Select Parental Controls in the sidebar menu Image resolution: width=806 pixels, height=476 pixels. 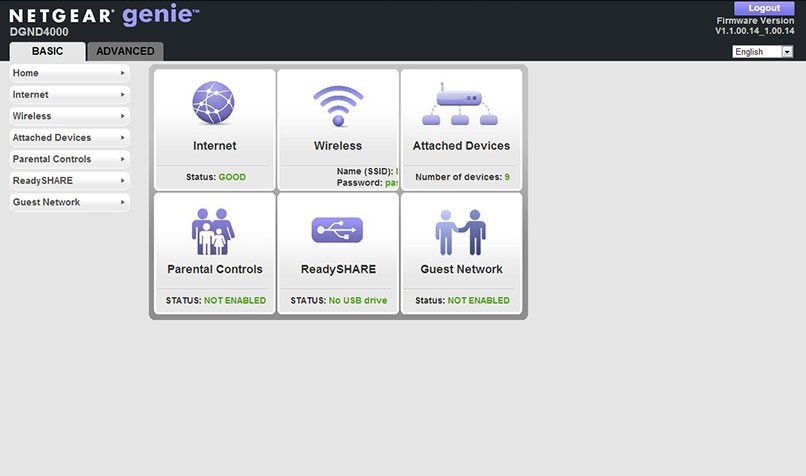tap(69, 159)
